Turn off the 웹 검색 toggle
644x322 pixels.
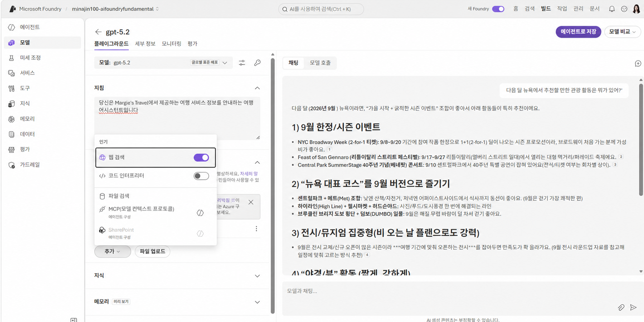pyautogui.click(x=201, y=158)
